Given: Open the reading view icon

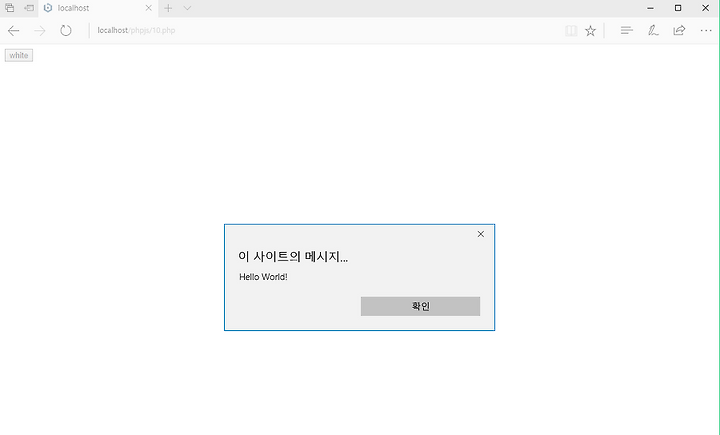Looking at the screenshot, I should pyautogui.click(x=571, y=31).
